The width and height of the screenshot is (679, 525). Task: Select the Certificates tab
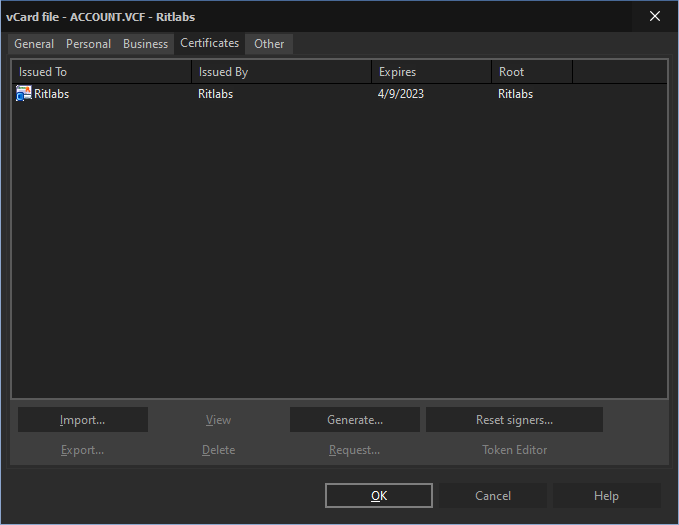click(210, 43)
